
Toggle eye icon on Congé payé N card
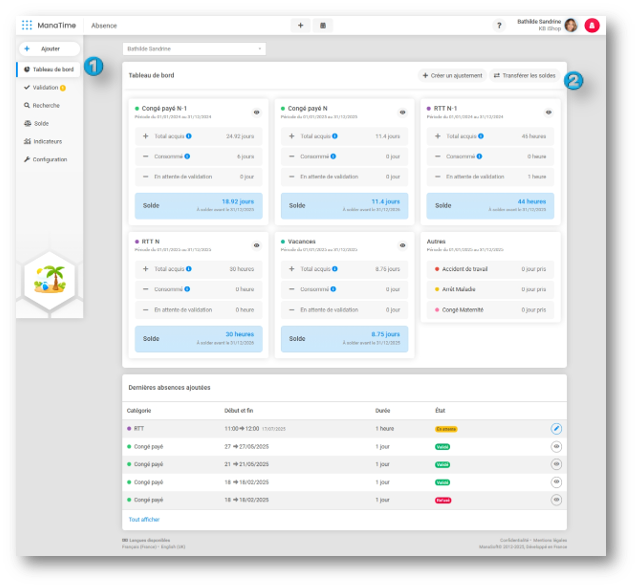coord(402,112)
